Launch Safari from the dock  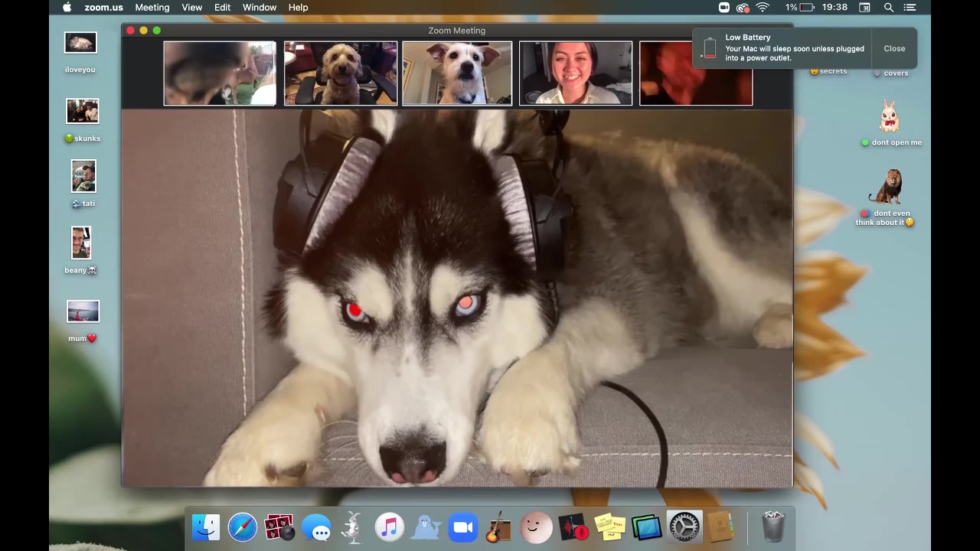pos(243,527)
